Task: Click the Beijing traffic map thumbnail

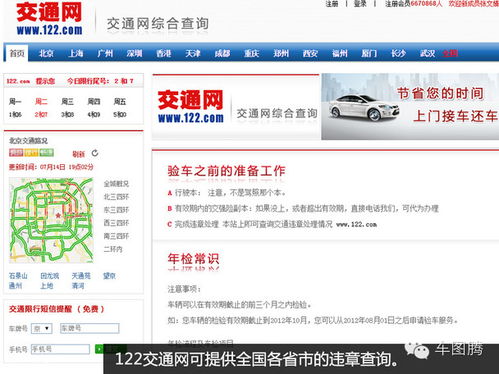Action: [x=51, y=220]
